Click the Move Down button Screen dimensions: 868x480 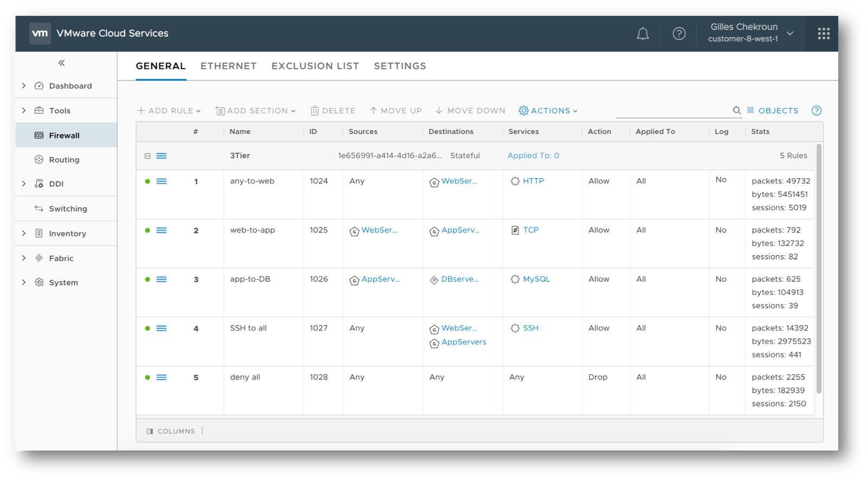click(x=470, y=111)
